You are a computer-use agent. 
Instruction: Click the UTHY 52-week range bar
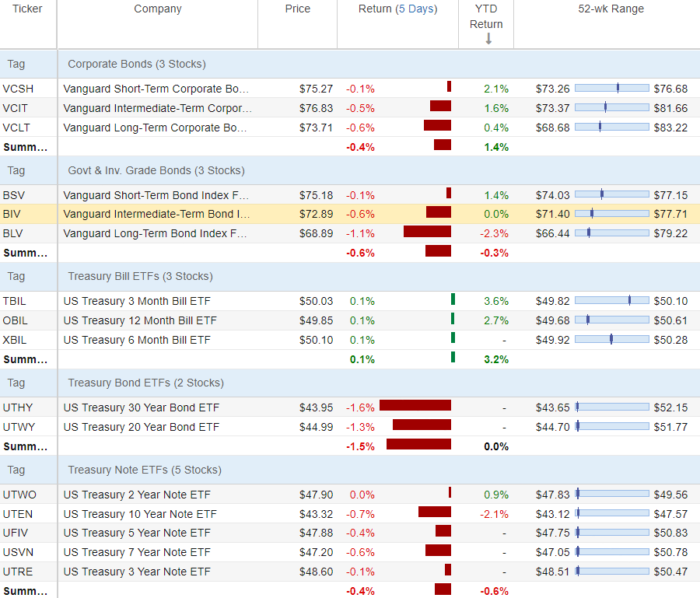pos(612,407)
